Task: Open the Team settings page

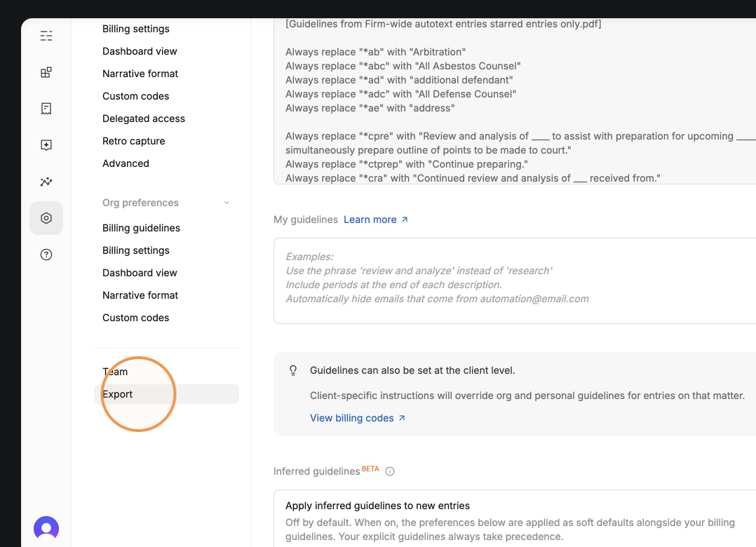Action: click(x=115, y=372)
